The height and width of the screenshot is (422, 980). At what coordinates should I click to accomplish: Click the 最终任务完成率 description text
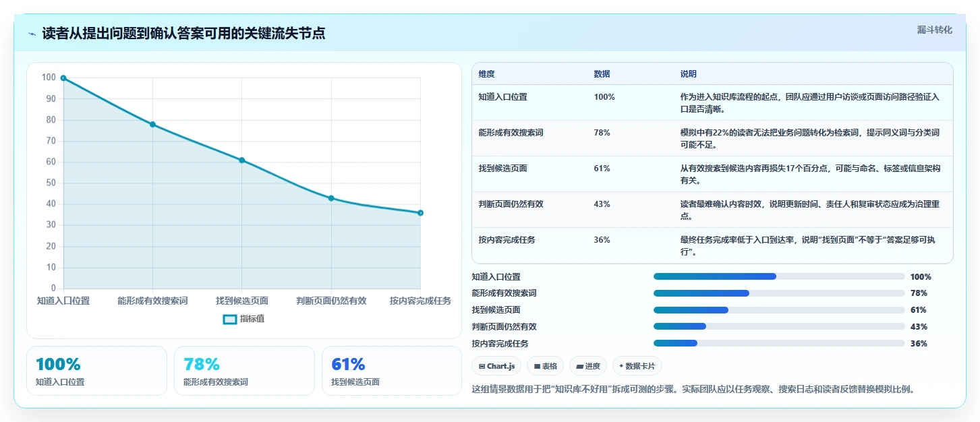(x=809, y=245)
